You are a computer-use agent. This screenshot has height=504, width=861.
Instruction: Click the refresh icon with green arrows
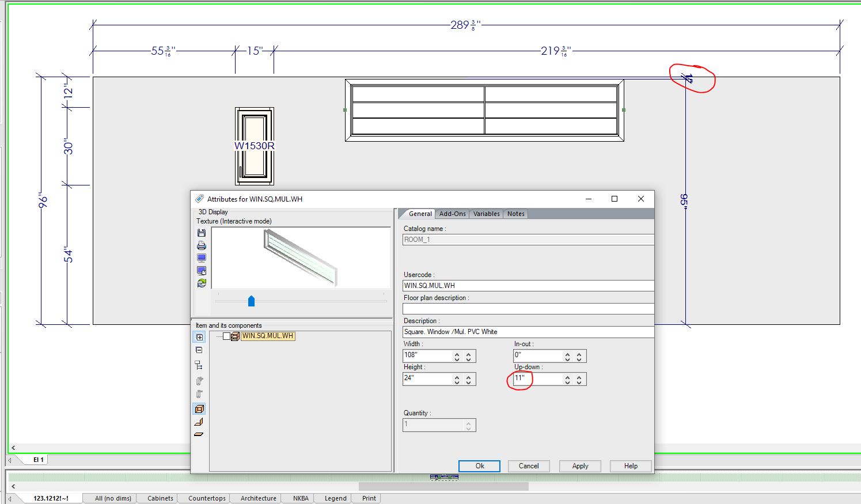[201, 283]
